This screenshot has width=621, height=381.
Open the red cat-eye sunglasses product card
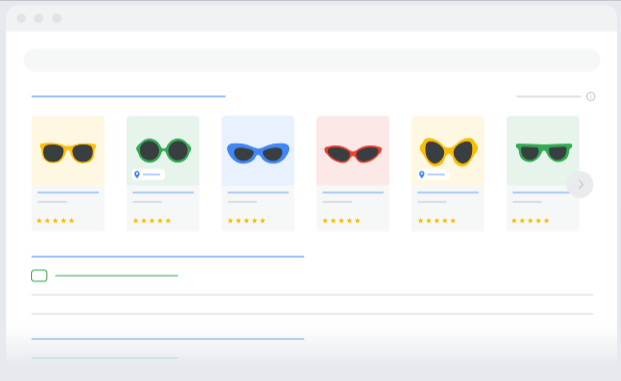(x=353, y=173)
